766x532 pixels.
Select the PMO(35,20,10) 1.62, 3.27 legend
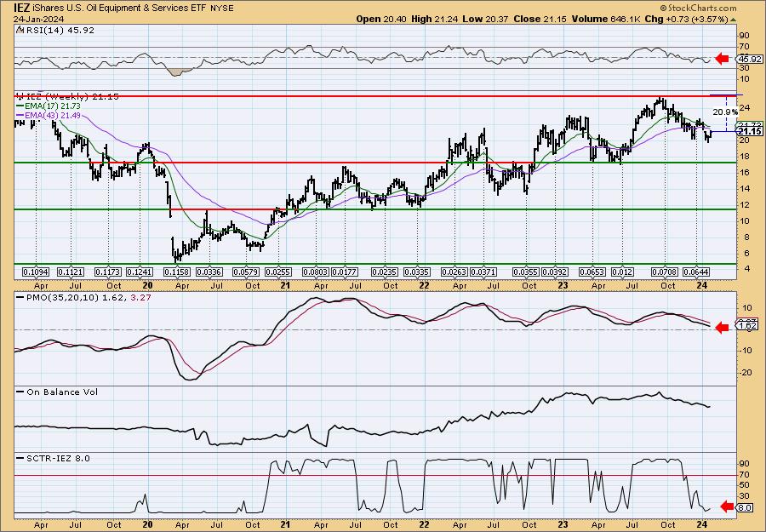point(84,296)
